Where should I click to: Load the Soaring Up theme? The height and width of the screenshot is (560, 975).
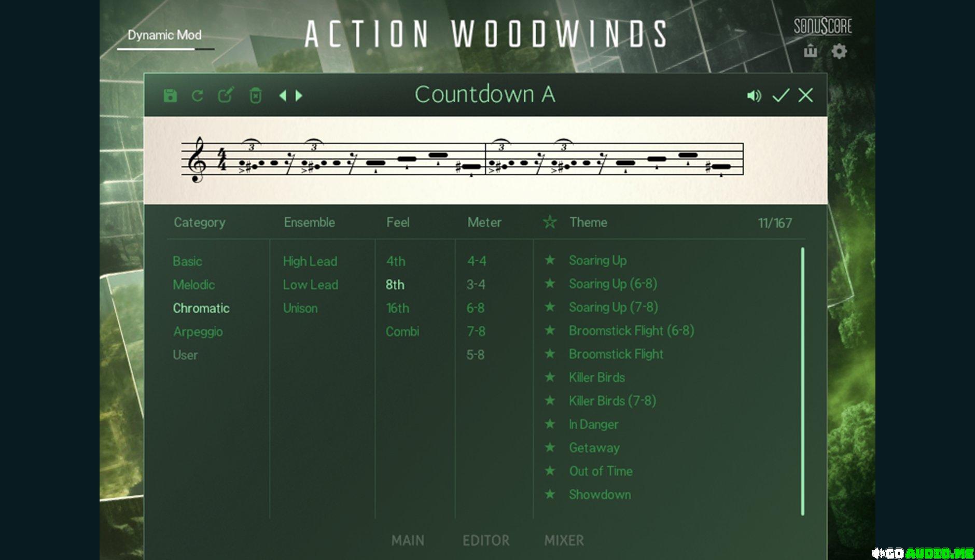point(597,260)
